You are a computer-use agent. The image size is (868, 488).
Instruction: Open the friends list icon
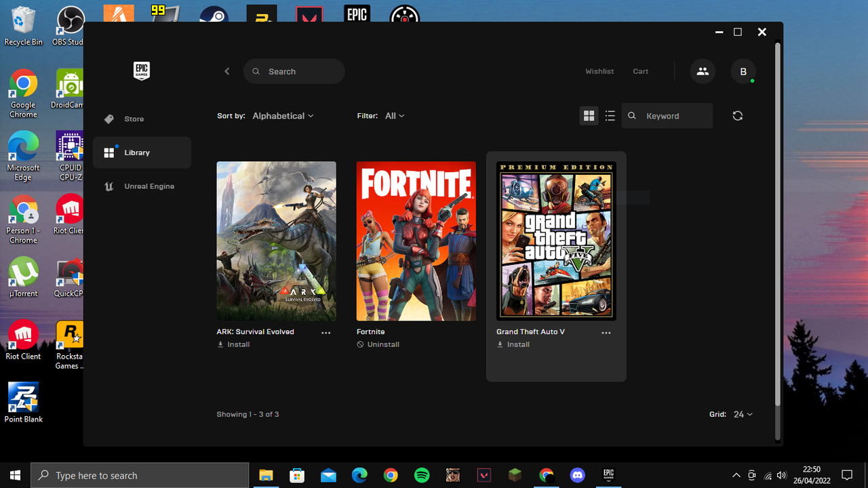[703, 71]
